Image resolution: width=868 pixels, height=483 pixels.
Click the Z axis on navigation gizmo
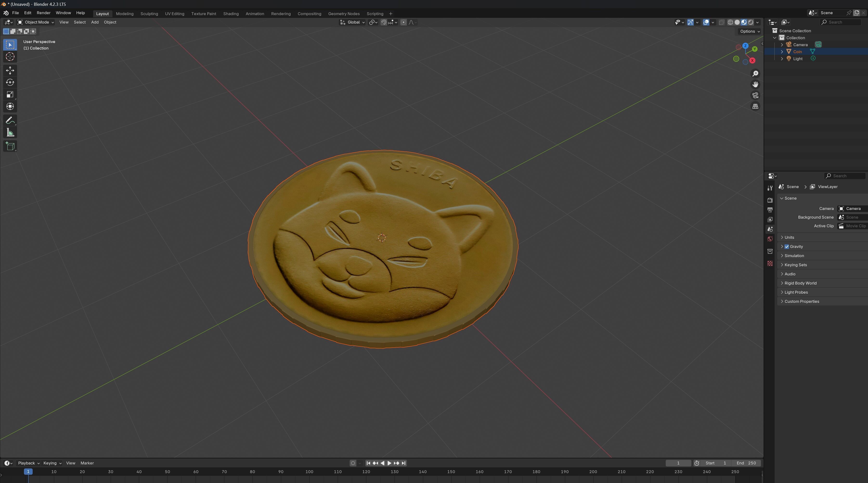point(745,45)
